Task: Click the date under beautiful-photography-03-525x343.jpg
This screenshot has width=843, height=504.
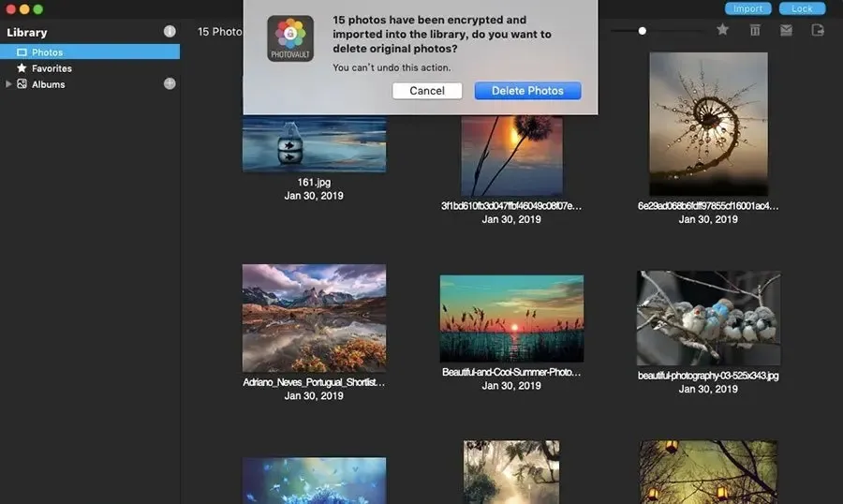Action: [708, 389]
